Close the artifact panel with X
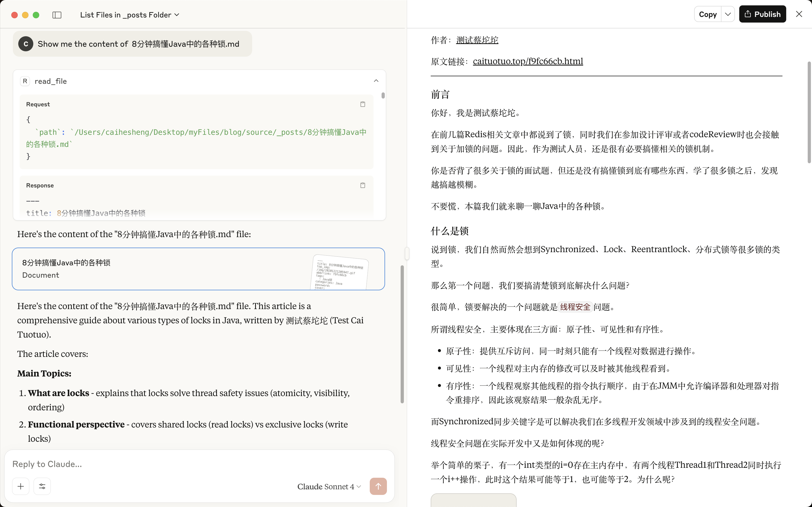The height and width of the screenshot is (507, 812). [799, 14]
